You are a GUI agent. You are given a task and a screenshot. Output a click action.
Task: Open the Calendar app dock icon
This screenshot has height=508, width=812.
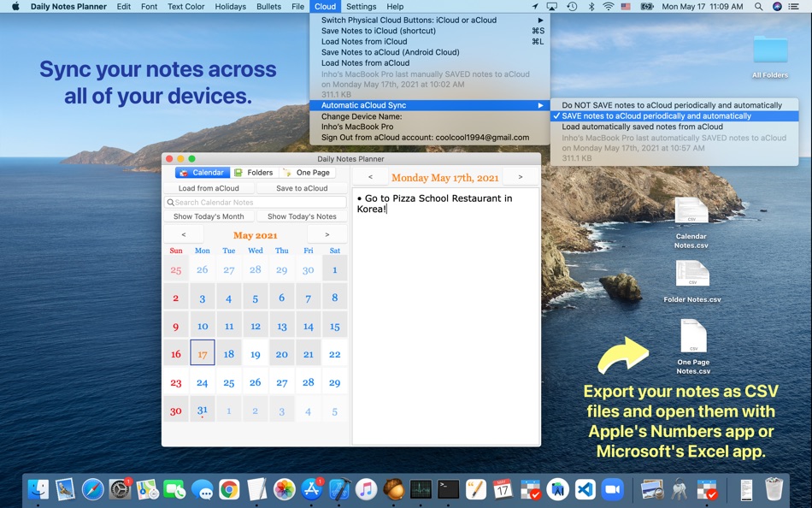point(503,489)
